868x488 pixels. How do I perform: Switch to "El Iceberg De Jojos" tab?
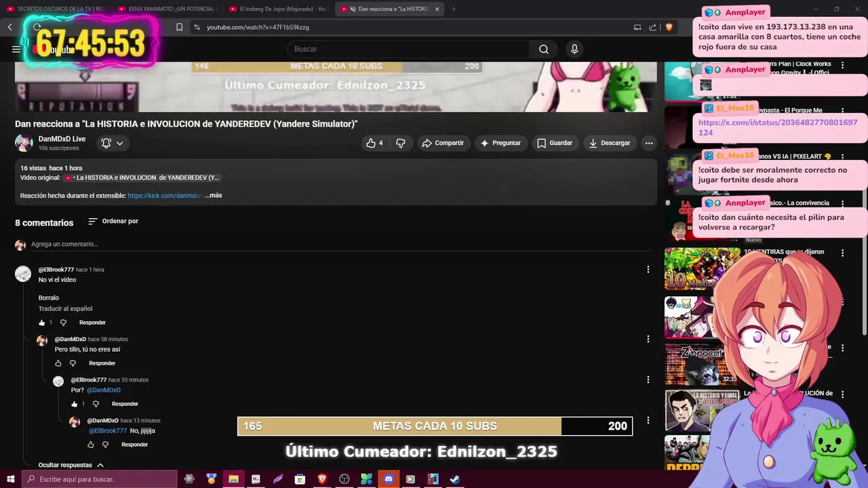pyautogui.click(x=279, y=9)
